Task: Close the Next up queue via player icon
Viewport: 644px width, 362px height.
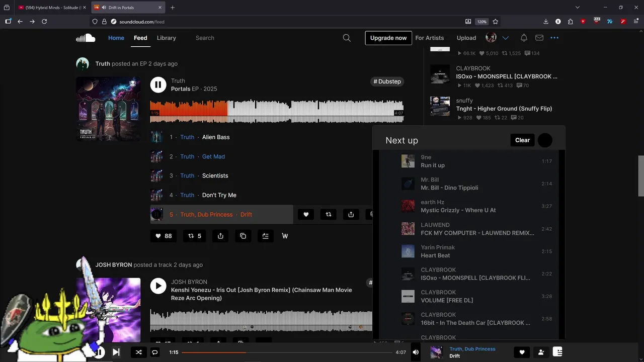Action: 557,352
